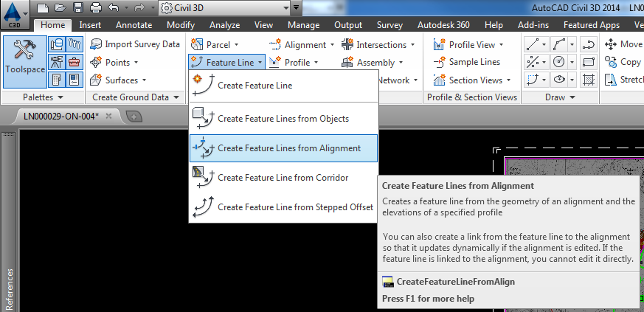Switch to the Annotate ribbon tab

coord(134,25)
